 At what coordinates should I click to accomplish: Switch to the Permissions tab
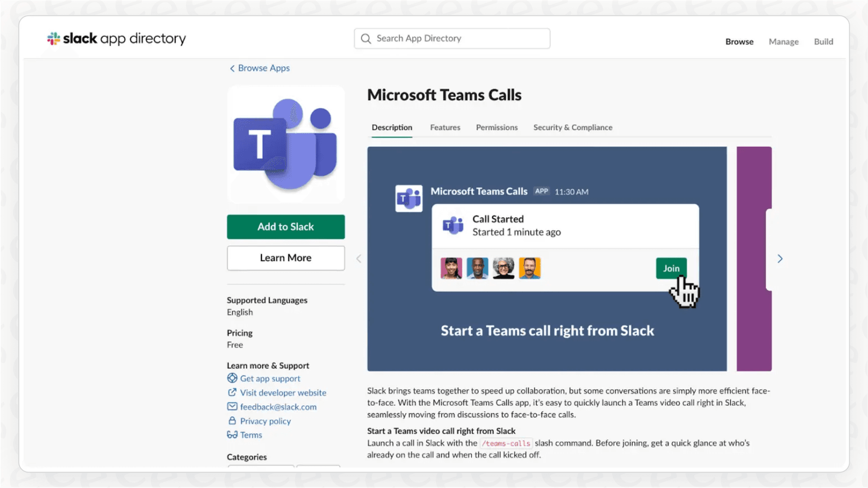(497, 127)
